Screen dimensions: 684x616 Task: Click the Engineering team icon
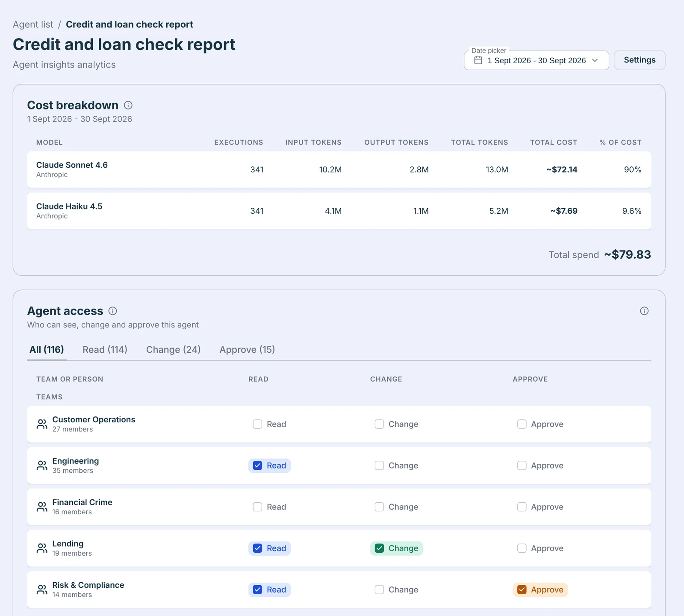click(42, 466)
